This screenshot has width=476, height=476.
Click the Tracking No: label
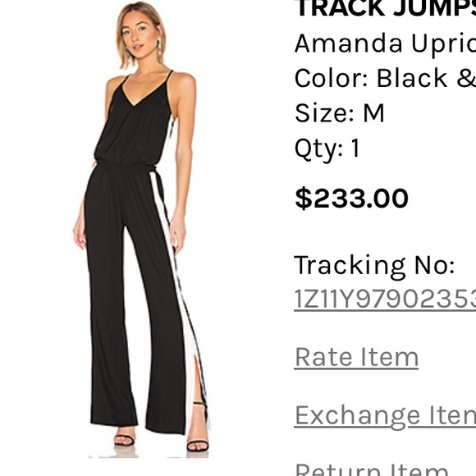[374, 266]
